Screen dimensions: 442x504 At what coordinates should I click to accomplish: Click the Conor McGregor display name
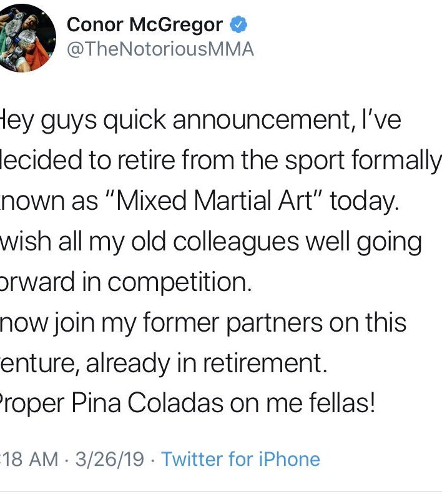144,25
